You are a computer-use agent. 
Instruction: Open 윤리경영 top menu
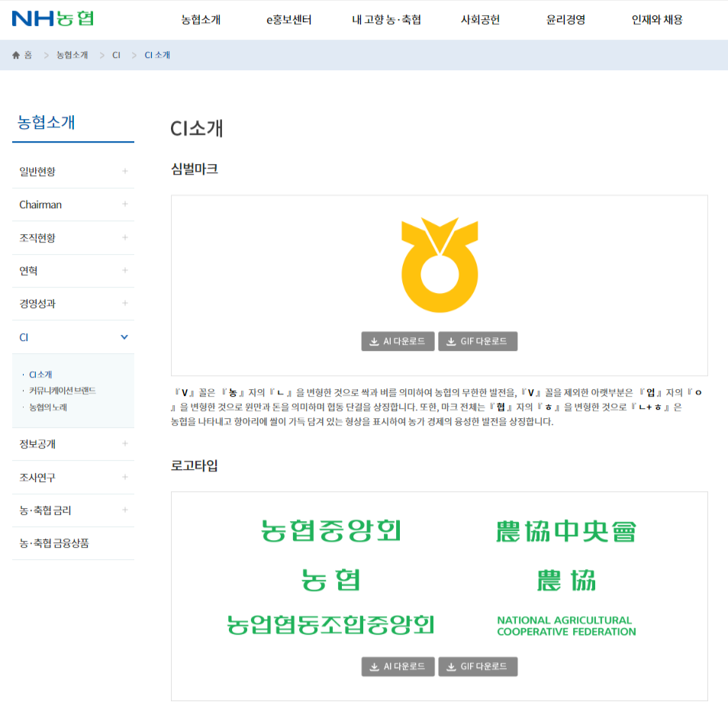(x=565, y=20)
